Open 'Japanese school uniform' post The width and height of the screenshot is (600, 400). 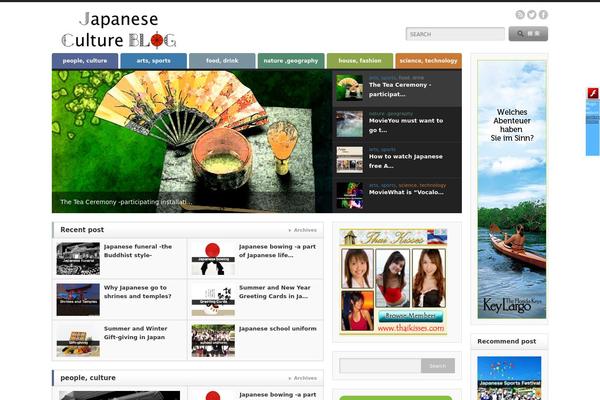(278, 328)
